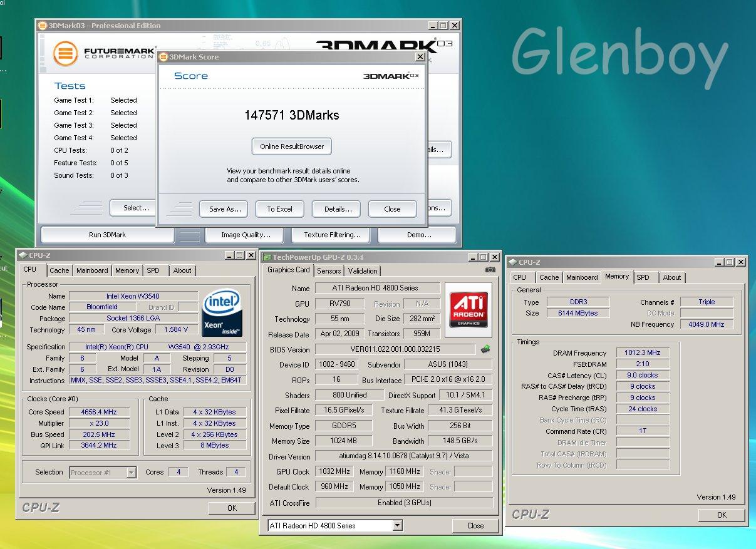Viewport: 756px width, 549px height.
Task: Click the Image Quality... button
Action: point(246,235)
